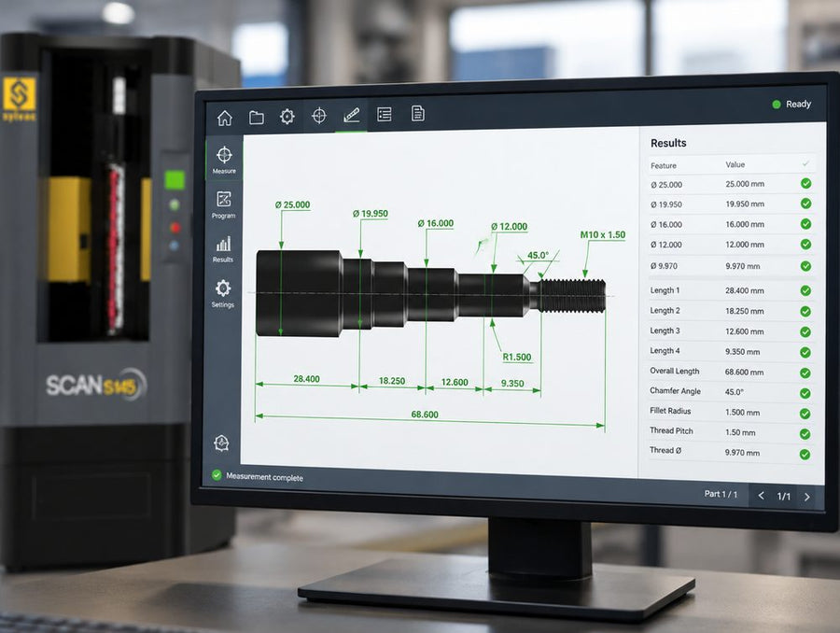Click pass checkmark for Thread Pitch row

tap(805, 434)
